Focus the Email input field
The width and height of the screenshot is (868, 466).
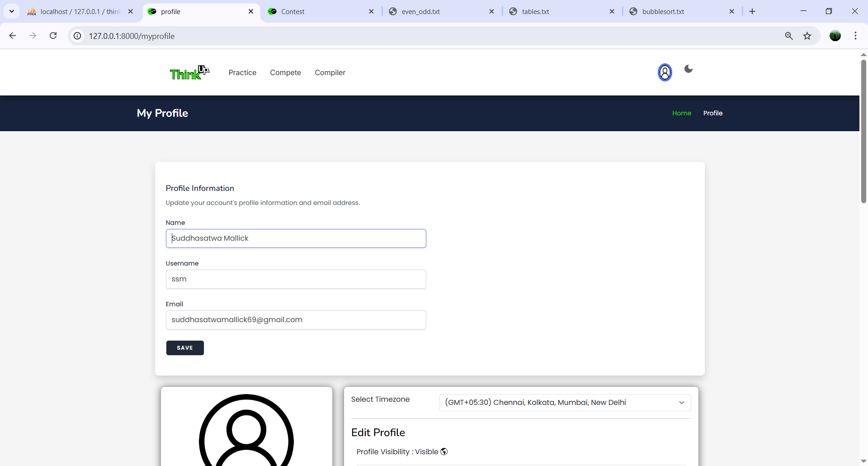coord(296,320)
